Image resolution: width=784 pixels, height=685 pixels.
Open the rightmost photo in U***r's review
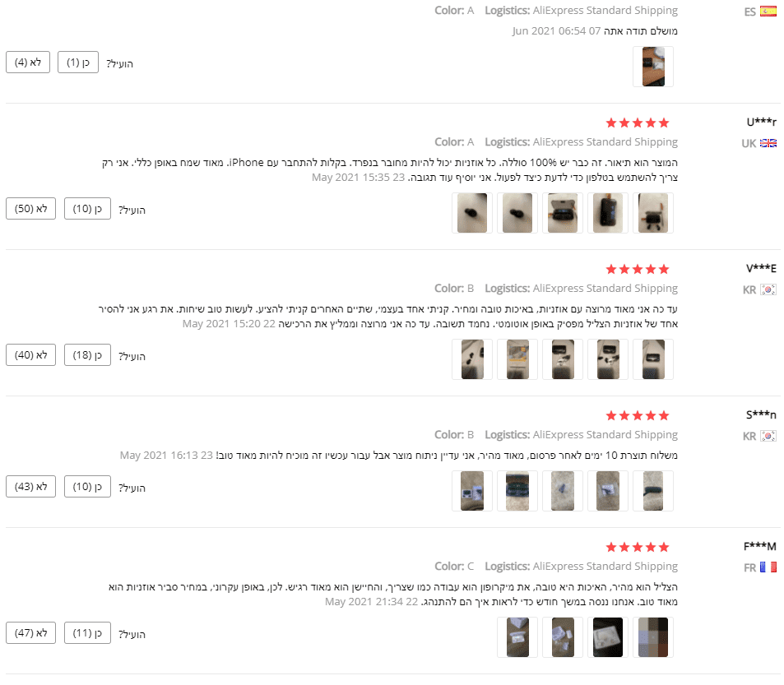(653, 213)
